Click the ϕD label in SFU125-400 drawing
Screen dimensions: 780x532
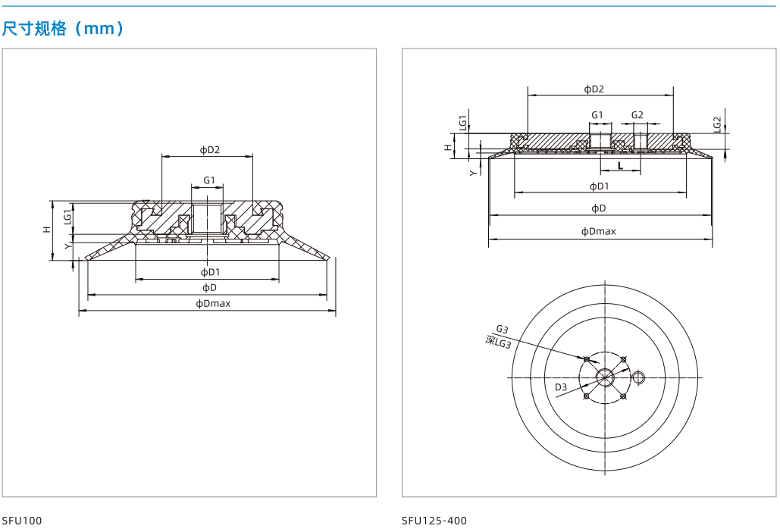(x=598, y=208)
